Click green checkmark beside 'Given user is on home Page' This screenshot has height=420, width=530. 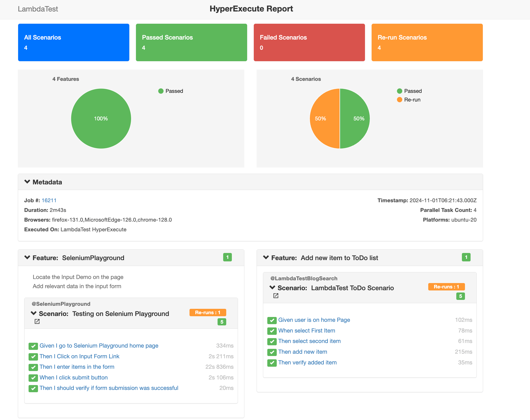[x=272, y=320]
